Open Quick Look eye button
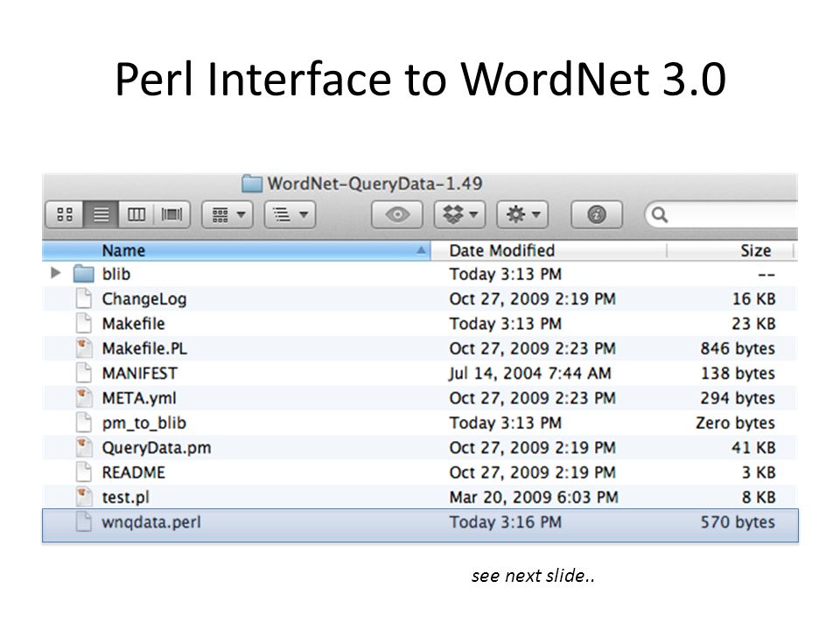Image resolution: width=840 pixels, height=630 pixels. click(x=397, y=215)
